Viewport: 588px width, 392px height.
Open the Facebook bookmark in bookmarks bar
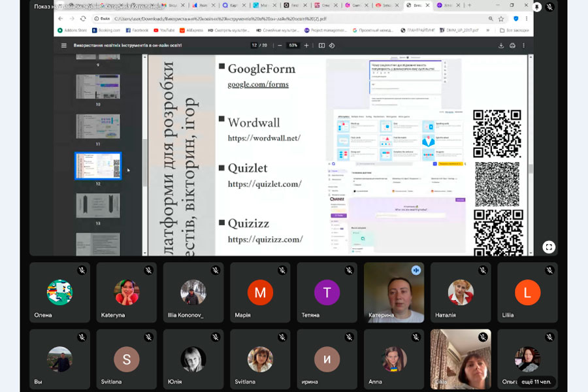137,30
